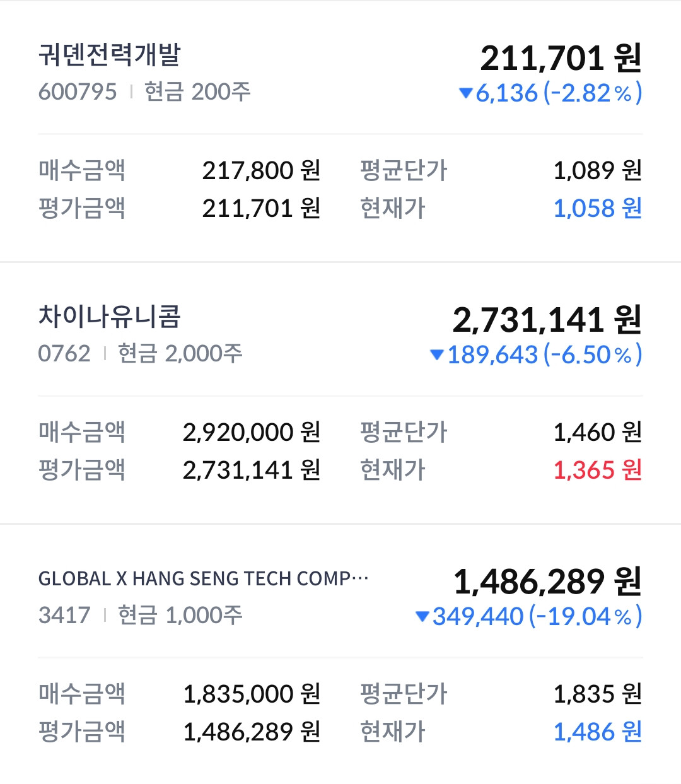Viewport: 681px width, 784px height.
Task: Open the 차이나유니콤 stock entry
Action: (110, 317)
